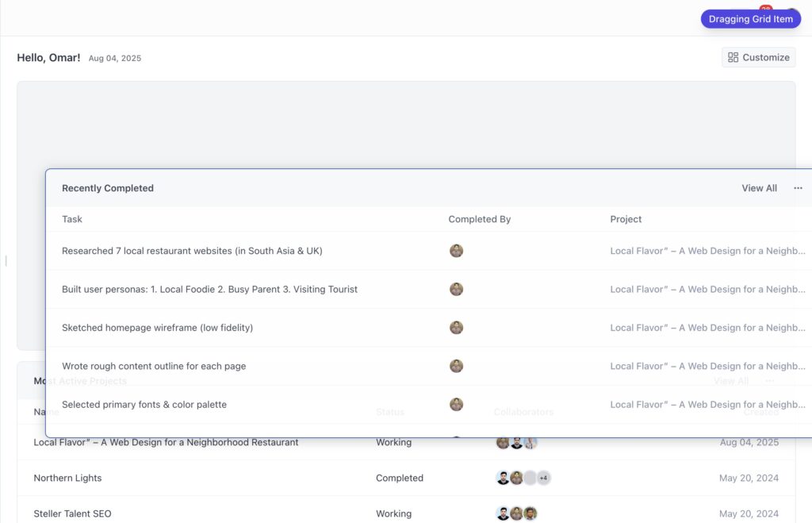Click the Recently Completed widget title

coord(108,188)
